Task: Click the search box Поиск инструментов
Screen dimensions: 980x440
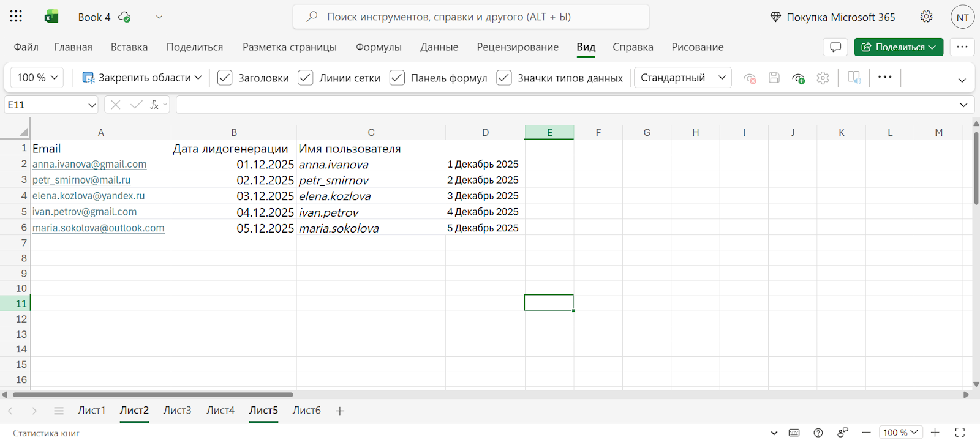Action: click(x=470, y=17)
